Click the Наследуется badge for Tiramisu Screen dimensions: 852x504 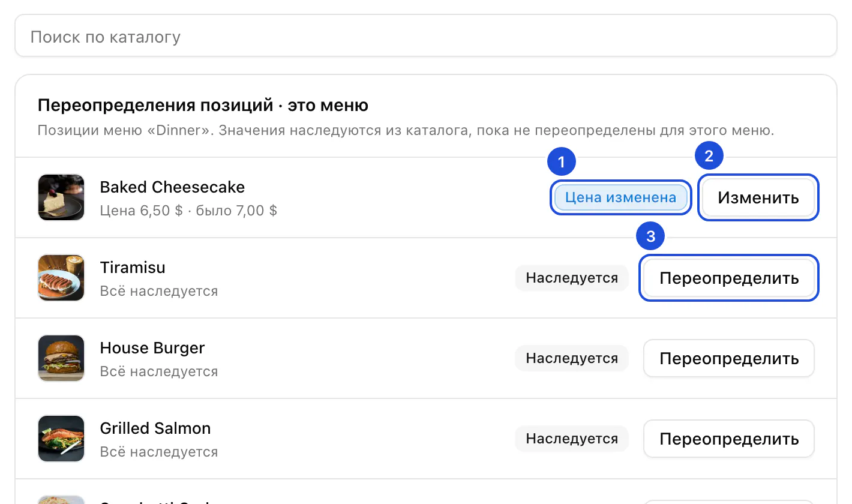[x=572, y=278]
